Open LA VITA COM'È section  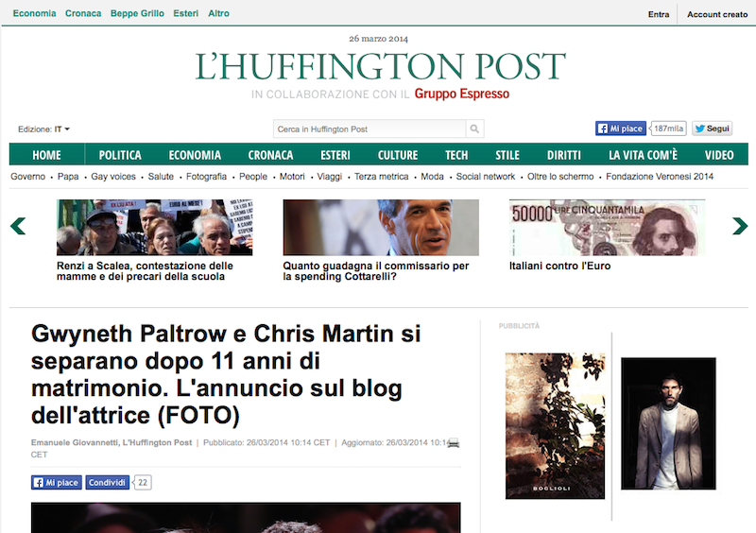pos(643,155)
